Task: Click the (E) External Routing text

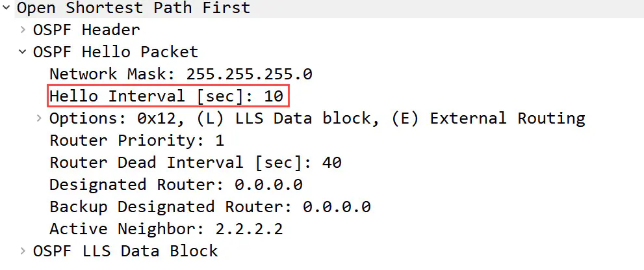Action: (507, 118)
